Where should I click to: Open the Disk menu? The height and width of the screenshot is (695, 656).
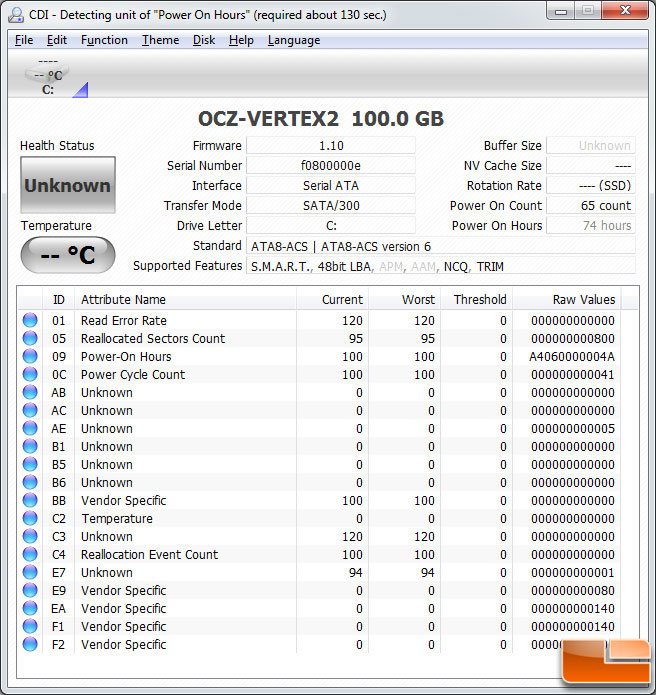tap(204, 40)
